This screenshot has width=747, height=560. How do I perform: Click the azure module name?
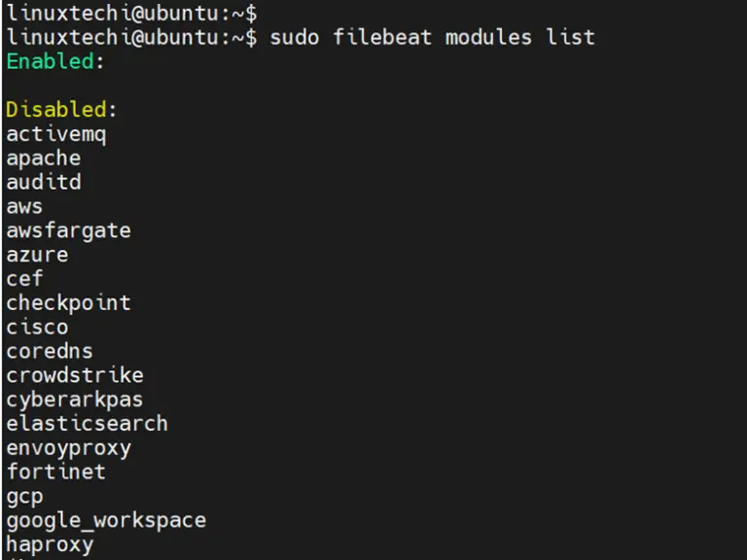pyautogui.click(x=37, y=256)
